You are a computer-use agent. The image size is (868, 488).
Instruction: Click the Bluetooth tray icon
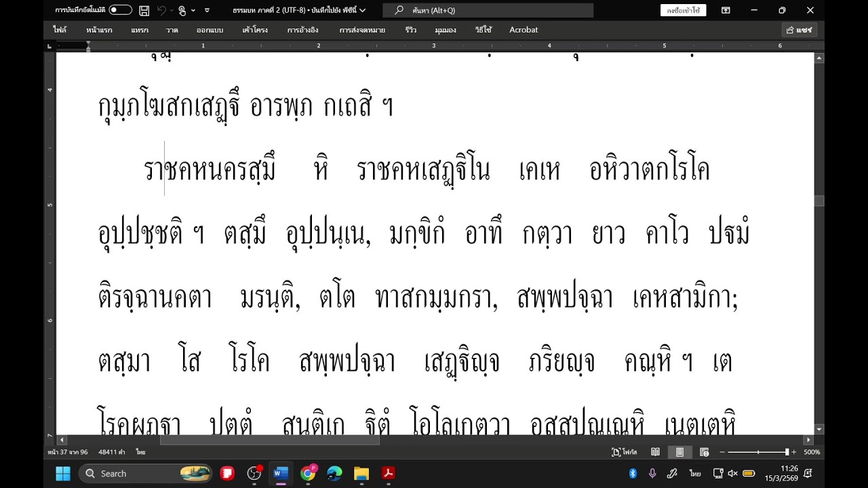point(633,473)
